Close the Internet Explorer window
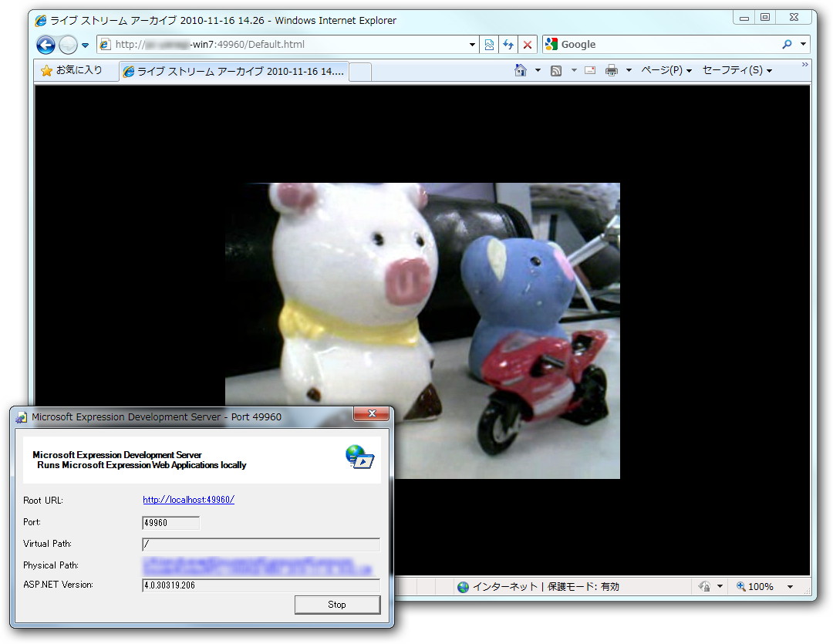The height and width of the screenshot is (644, 833). click(794, 18)
